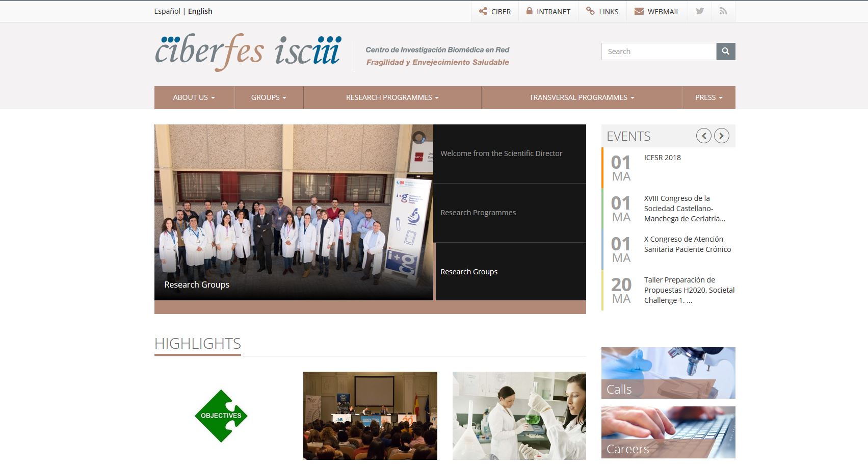This screenshot has width=868, height=464.
Task: Open the green Objectives puzzle thumbnail
Action: point(221,416)
